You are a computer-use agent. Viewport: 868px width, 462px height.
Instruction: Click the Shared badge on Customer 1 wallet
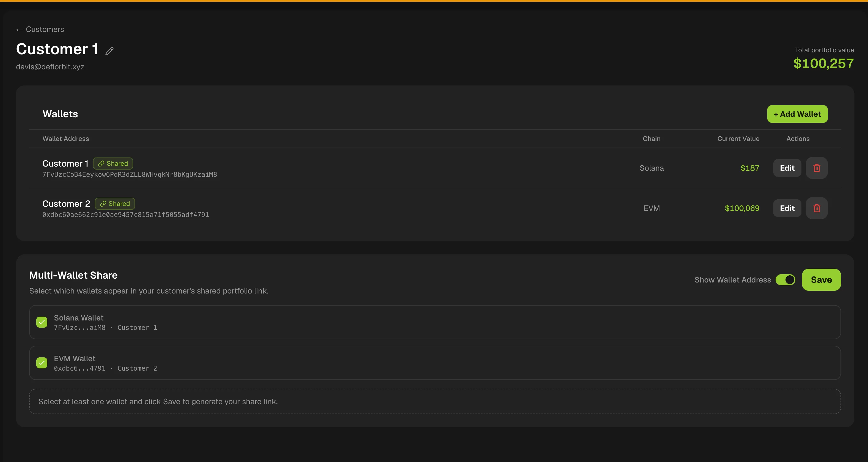113,164
